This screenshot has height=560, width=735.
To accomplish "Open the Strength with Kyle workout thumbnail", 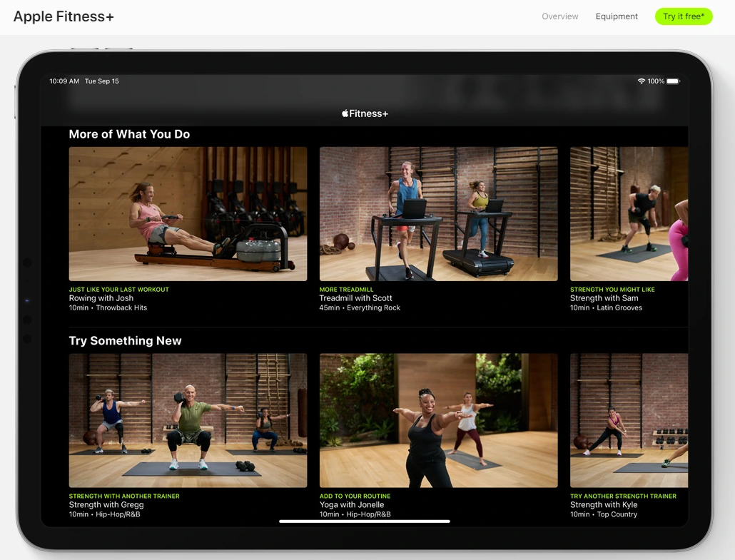I will 629,420.
